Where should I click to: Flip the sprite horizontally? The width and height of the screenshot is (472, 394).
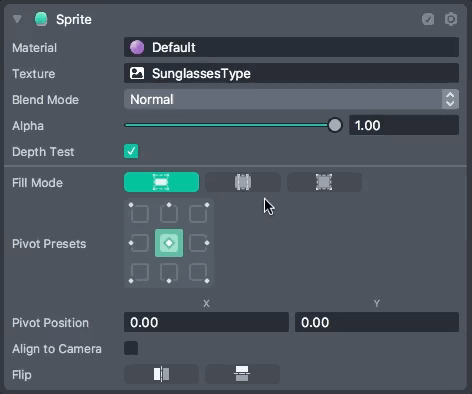tap(161, 374)
